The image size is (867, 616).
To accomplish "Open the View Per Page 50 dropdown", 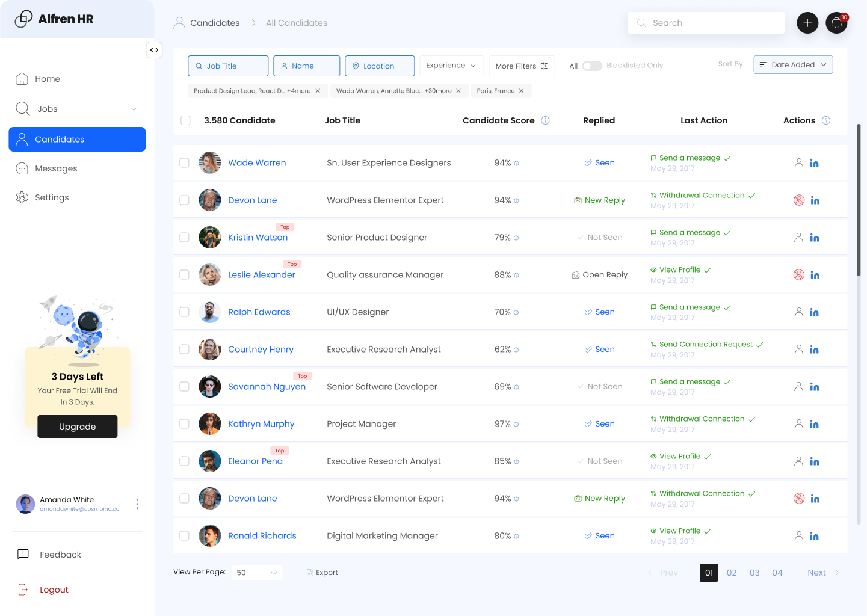I will tap(257, 573).
